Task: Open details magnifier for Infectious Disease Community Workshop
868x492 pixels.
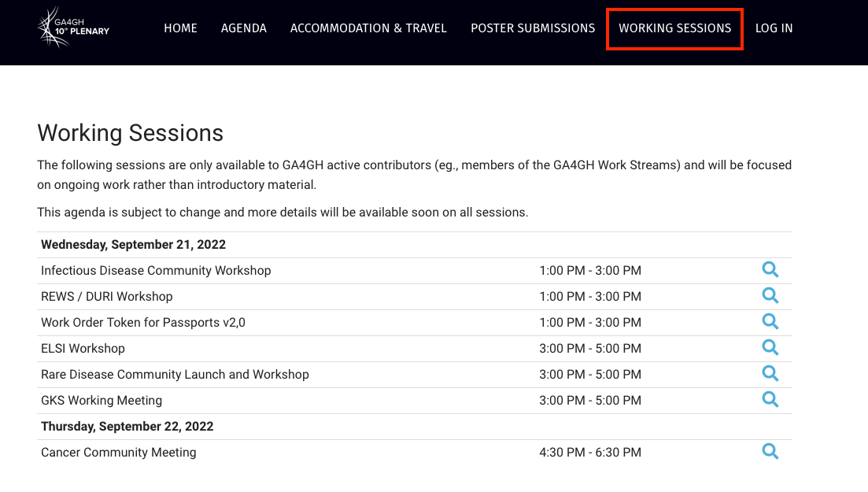Action: [770, 270]
